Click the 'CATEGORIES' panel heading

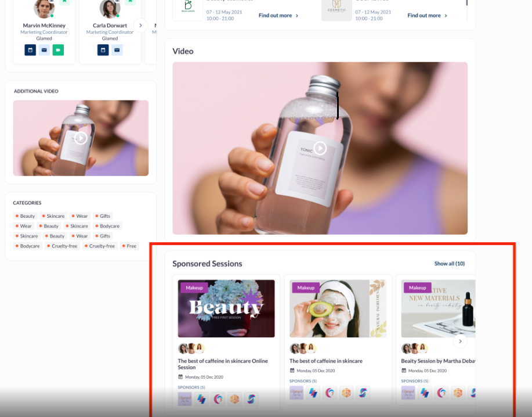click(27, 203)
